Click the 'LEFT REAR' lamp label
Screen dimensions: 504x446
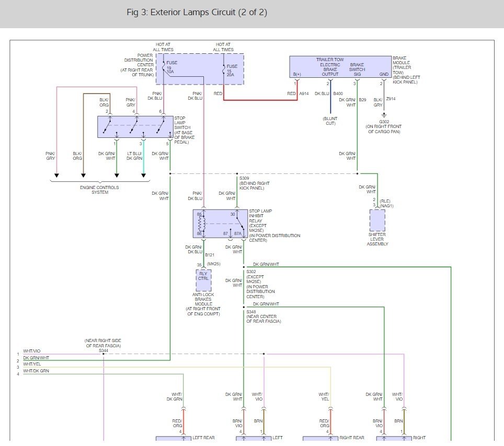point(203,438)
